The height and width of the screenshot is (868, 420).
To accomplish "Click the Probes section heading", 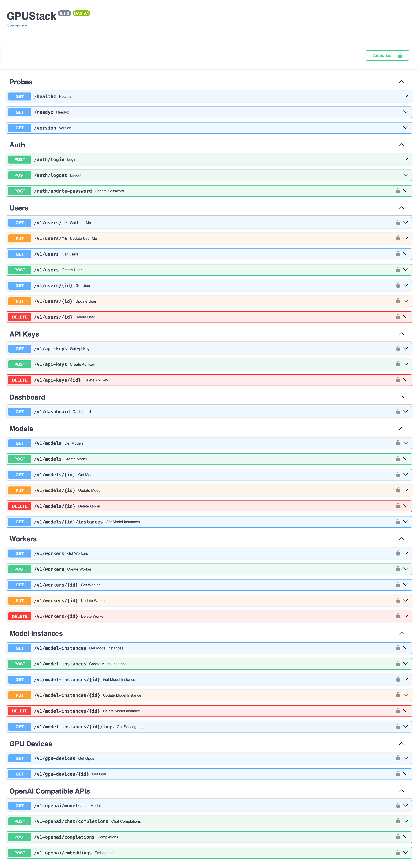I will (x=21, y=82).
